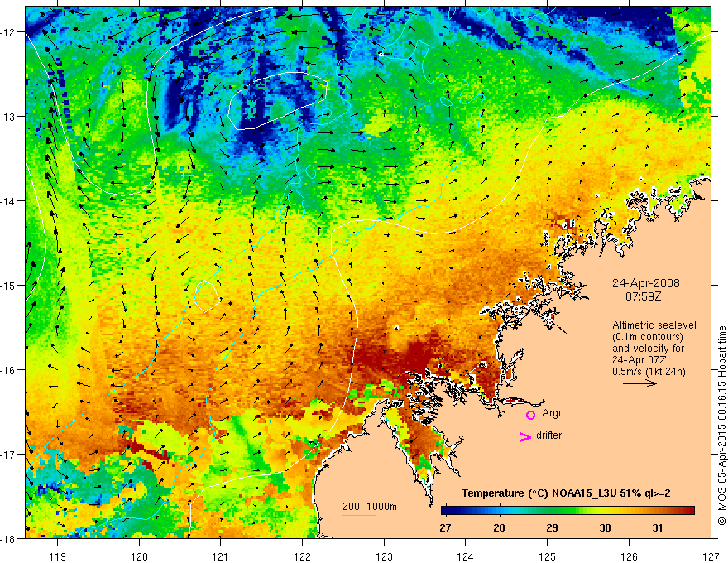Image resolution: width=728 pixels, height=563 pixels.
Task: Click the latitude axis label -15
Action: 9,285
